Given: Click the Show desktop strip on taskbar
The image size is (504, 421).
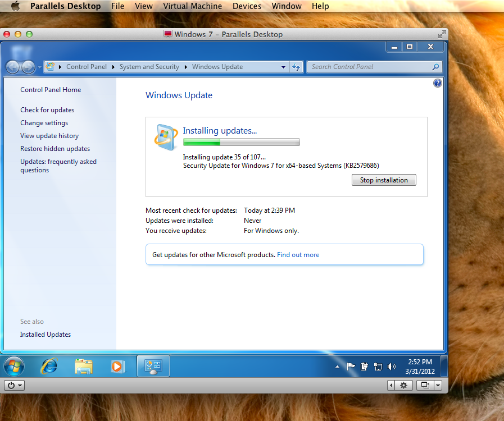Looking at the screenshot, I should coord(444,366).
